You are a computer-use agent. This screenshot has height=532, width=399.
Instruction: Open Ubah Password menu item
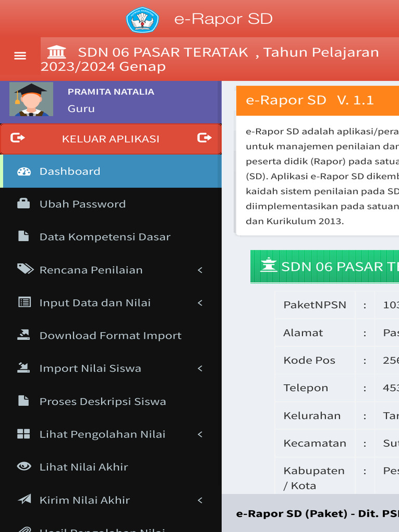[111, 204]
